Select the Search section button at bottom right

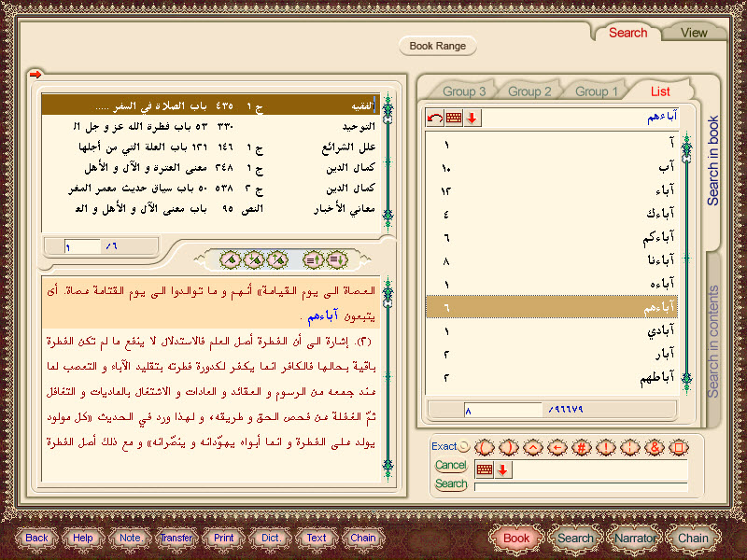[x=575, y=539]
